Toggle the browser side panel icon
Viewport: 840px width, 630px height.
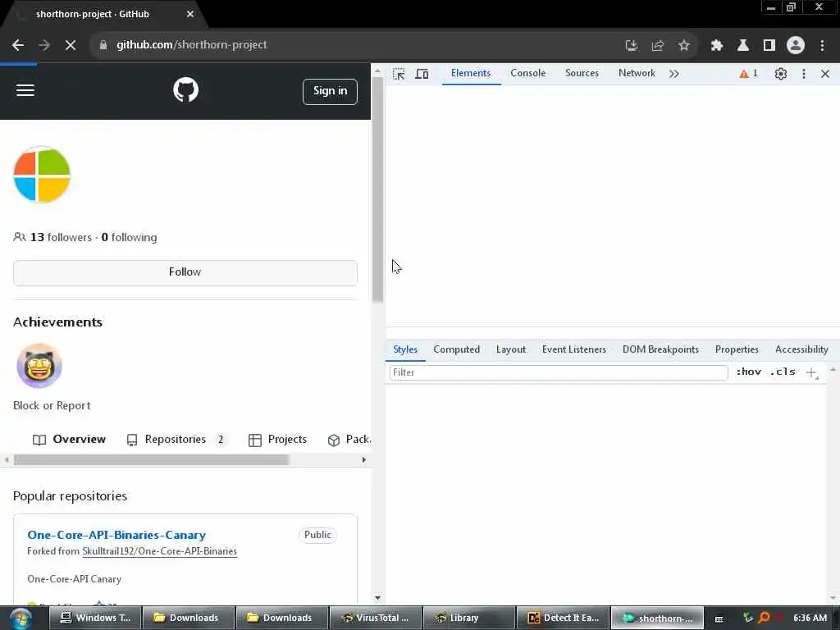tap(769, 46)
